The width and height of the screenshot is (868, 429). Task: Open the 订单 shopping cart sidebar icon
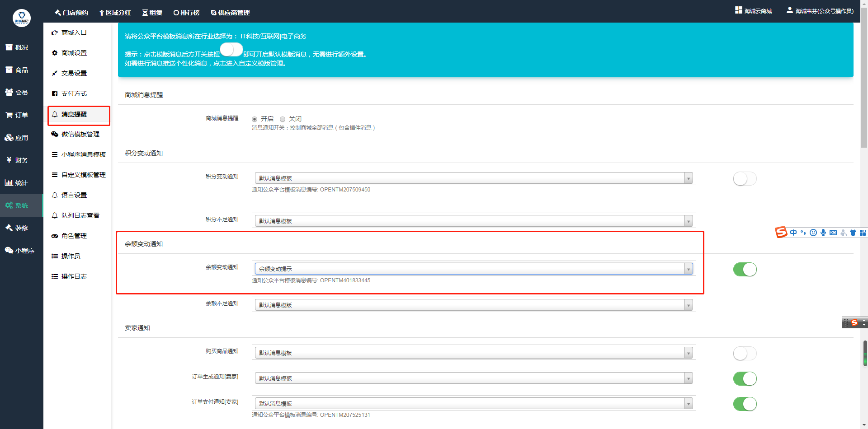pos(9,115)
